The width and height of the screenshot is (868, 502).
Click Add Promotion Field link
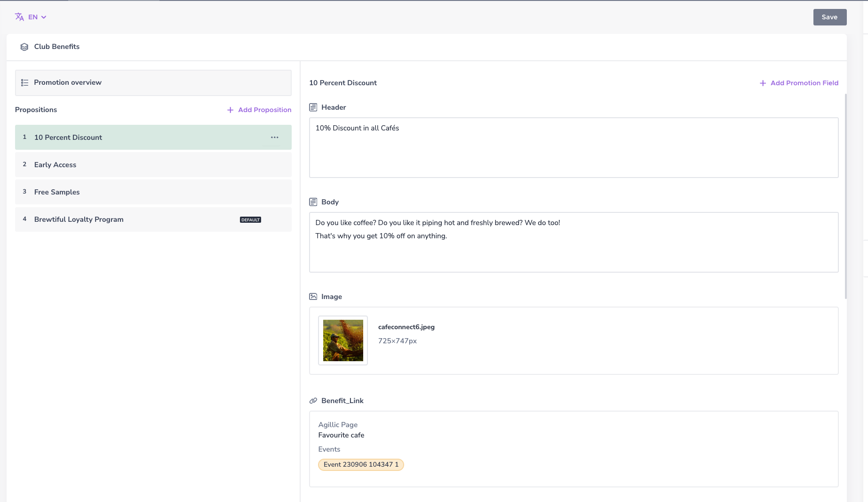click(804, 83)
